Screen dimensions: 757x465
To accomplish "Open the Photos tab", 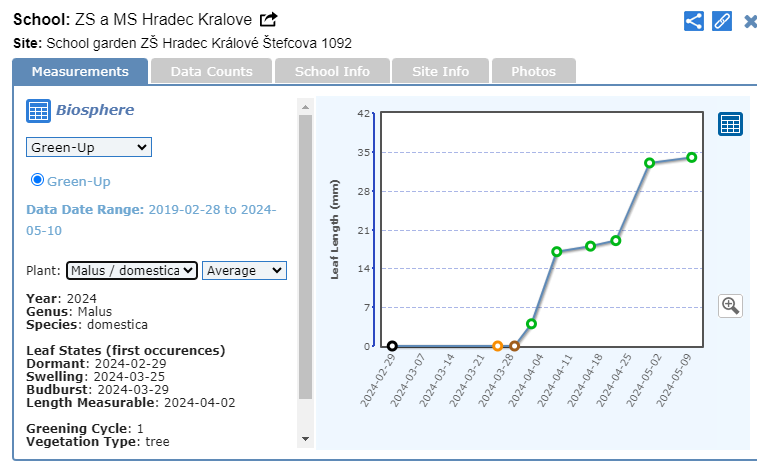I will point(533,72).
